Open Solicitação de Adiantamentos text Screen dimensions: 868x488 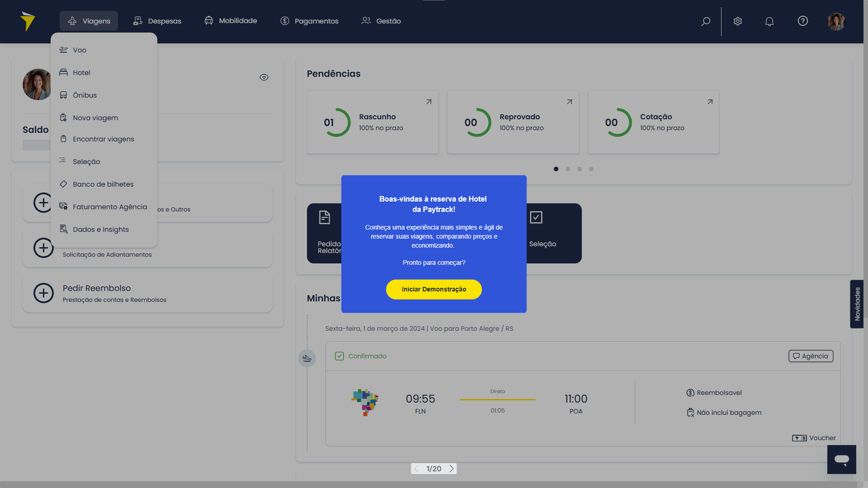point(107,255)
